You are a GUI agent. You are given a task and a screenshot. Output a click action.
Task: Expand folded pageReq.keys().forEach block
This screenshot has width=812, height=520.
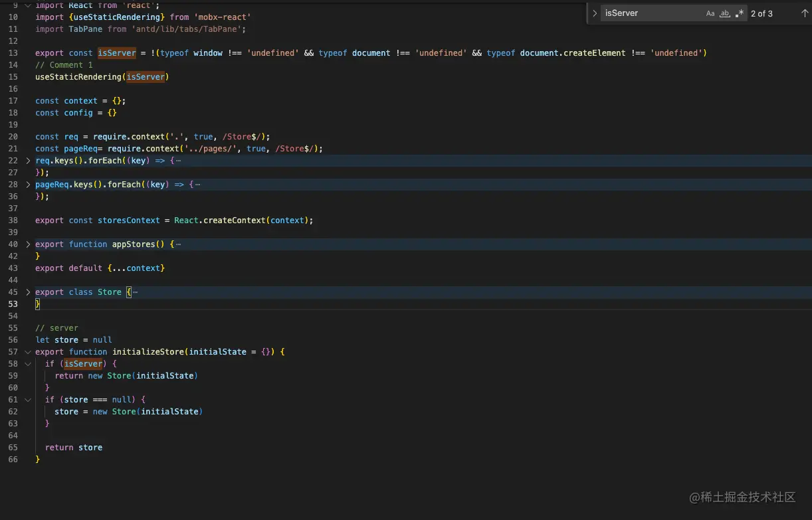(x=28, y=185)
